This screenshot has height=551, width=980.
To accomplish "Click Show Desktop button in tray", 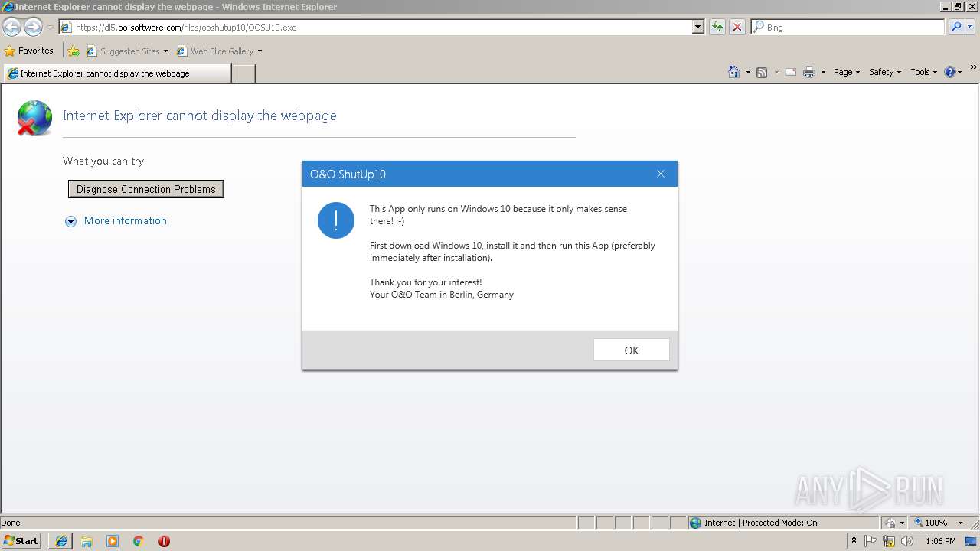I will click(972, 541).
